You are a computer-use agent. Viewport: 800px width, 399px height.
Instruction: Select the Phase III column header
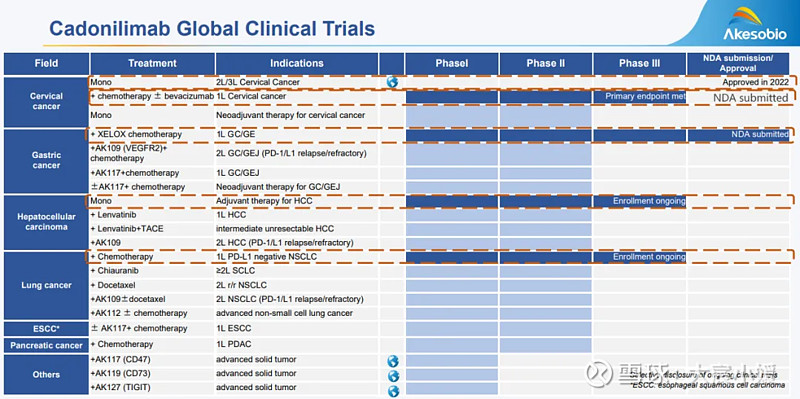(x=639, y=64)
